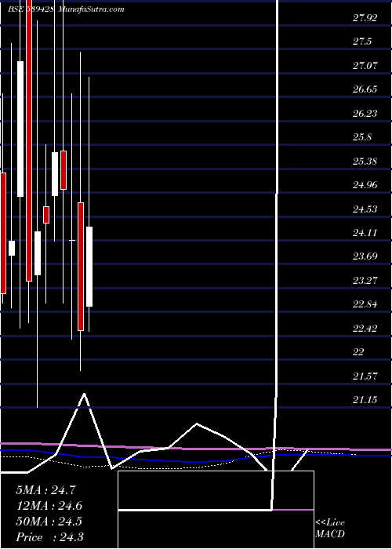This screenshot has width=392, height=549.
Task: Click the 25.38 price axis label
Action: tap(365, 162)
